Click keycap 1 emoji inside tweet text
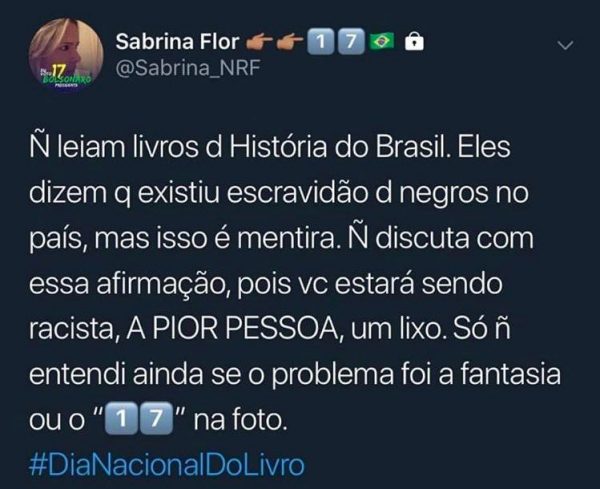The image size is (600, 489). pyautogui.click(x=121, y=418)
